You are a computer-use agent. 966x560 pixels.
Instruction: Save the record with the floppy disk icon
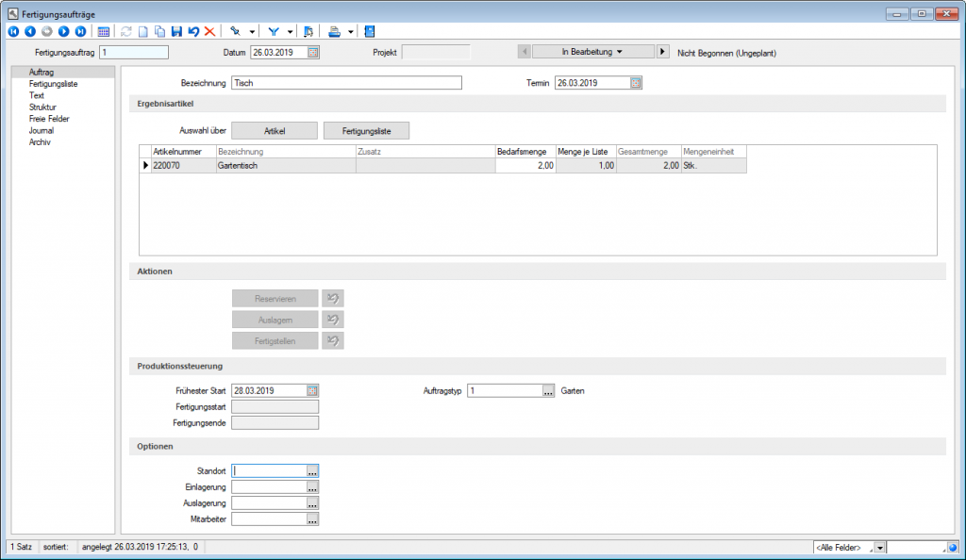(x=176, y=31)
